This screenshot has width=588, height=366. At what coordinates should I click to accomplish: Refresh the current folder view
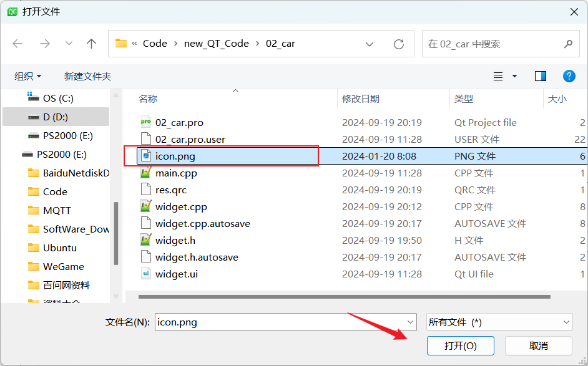[x=399, y=44]
